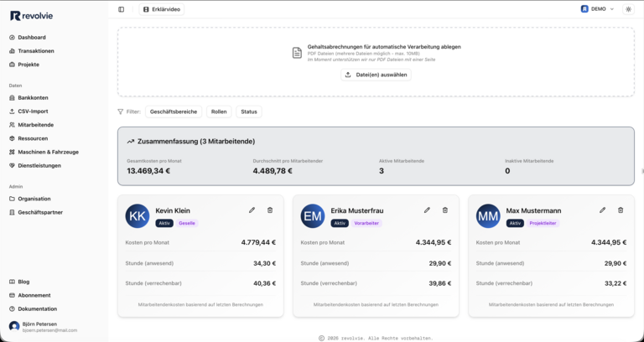Edit Kevin Klein with pencil icon
This screenshot has width=644, height=342.
point(252,210)
